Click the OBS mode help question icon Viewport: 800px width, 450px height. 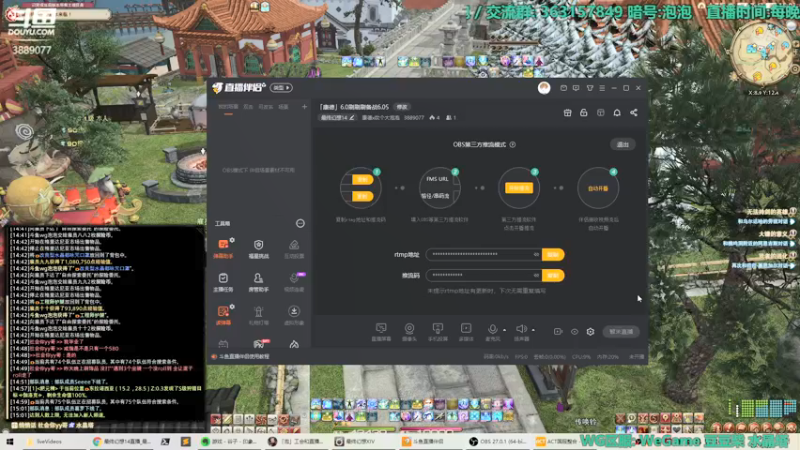512,144
